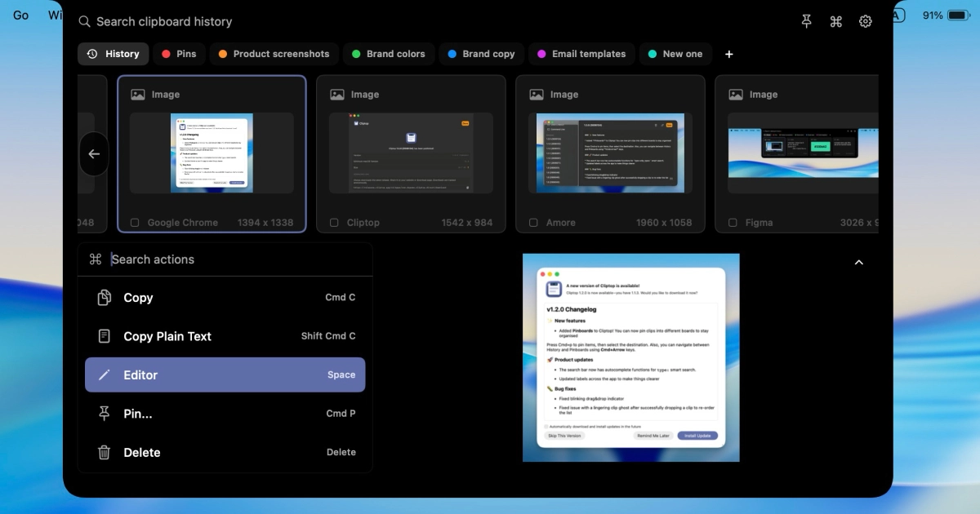Click the Pin pushpin icon in actions

[105, 414]
